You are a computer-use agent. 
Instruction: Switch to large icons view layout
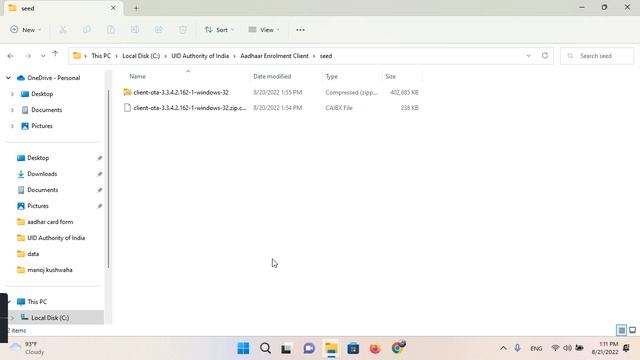point(632,330)
